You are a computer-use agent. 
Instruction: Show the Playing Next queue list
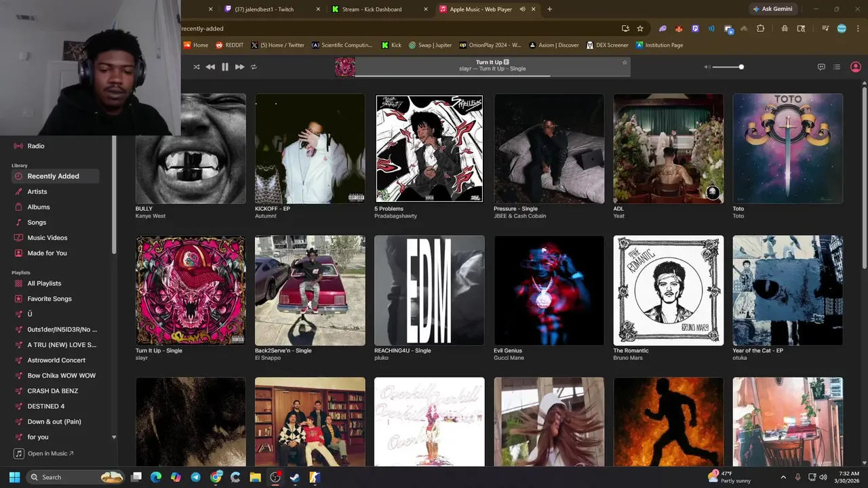(x=837, y=67)
